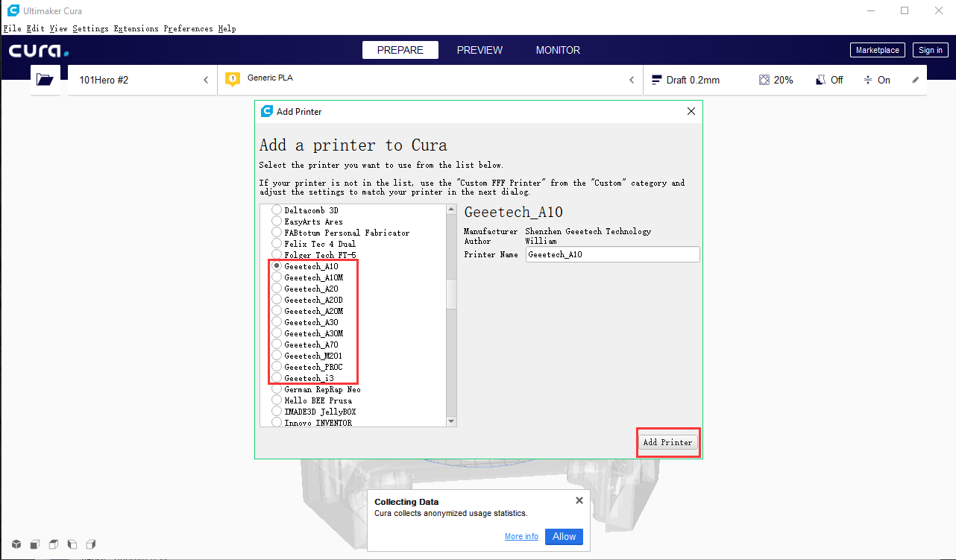Click the Printer Name text field
956x560 pixels.
(x=612, y=254)
